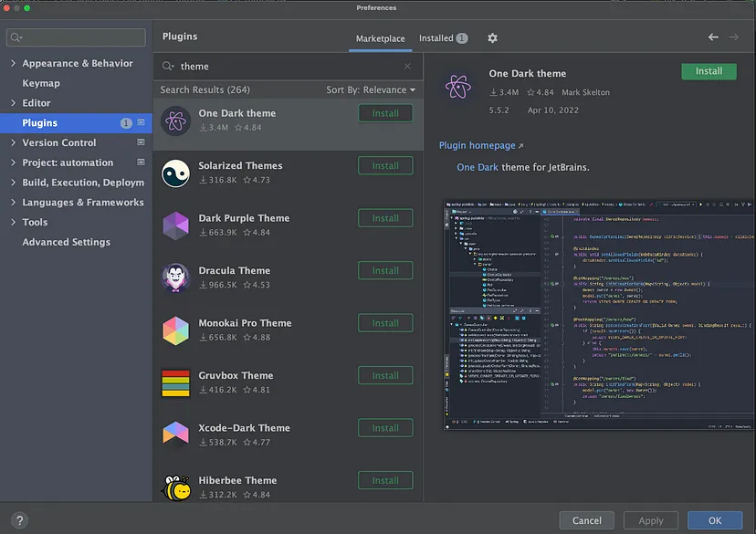Expand Languages & Frameworks group
Viewport: 756px width, 534px height.
point(13,203)
